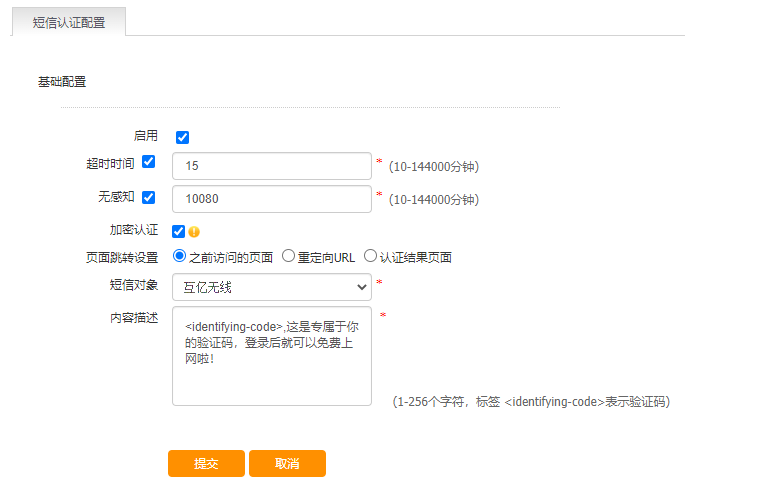
Task: Click the 内容描述 label
Action: (x=134, y=318)
